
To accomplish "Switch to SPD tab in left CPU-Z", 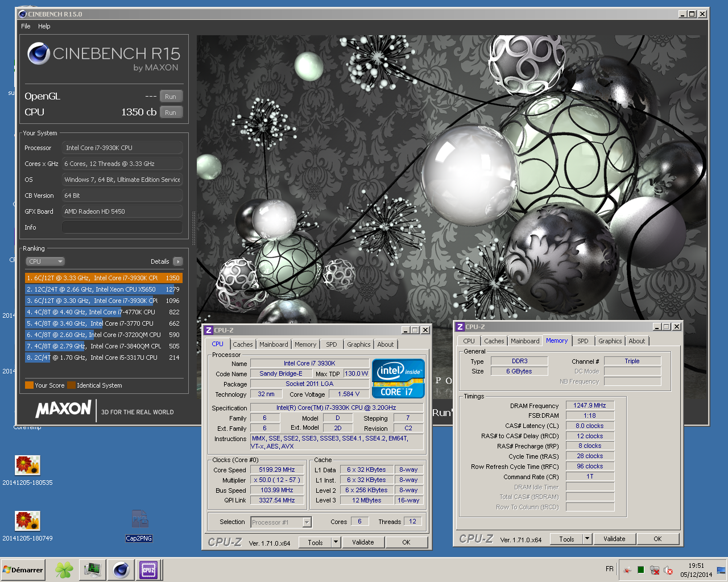I will 332,344.
